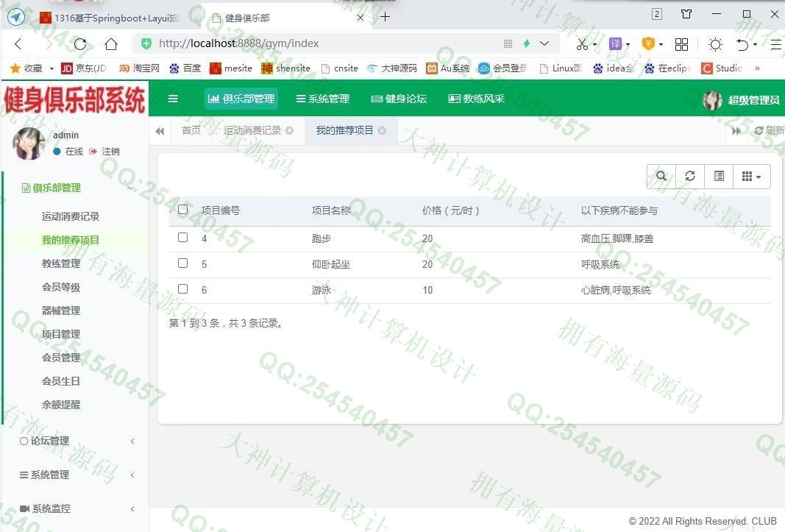Viewport: 785px width, 532px height.
Task: Click the QR code icon in address bar
Action: (x=508, y=43)
